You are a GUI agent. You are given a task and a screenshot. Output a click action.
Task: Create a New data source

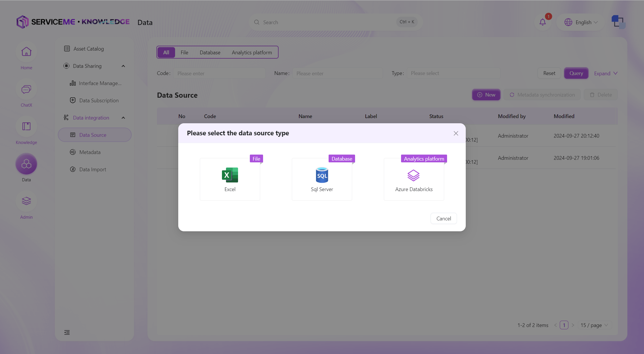(x=486, y=95)
